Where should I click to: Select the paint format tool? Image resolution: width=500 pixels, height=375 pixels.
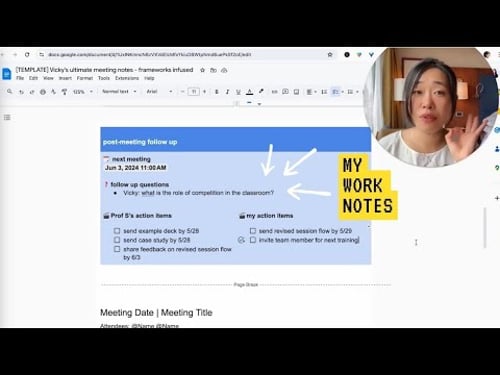(x=64, y=92)
